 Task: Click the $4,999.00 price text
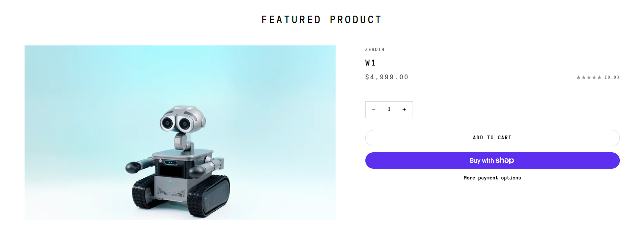386,77
